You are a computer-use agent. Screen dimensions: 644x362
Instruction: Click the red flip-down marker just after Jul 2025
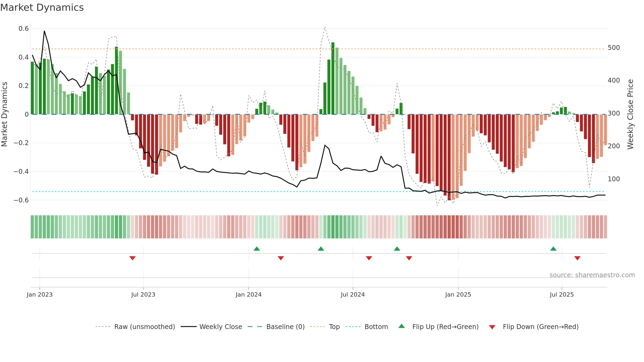pyautogui.click(x=577, y=258)
